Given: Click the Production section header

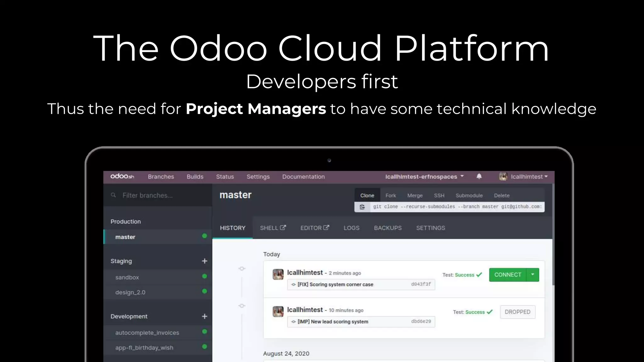Looking at the screenshot, I should tap(125, 222).
